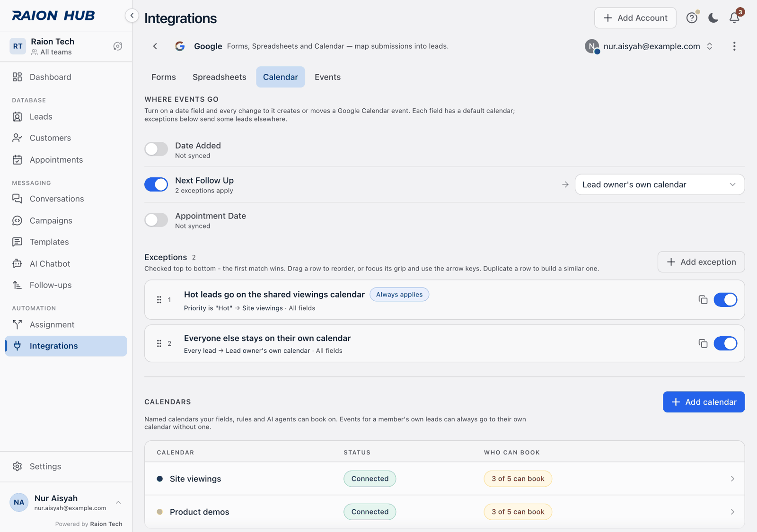
Task: Switch to the Forms tab
Action: 164,77
